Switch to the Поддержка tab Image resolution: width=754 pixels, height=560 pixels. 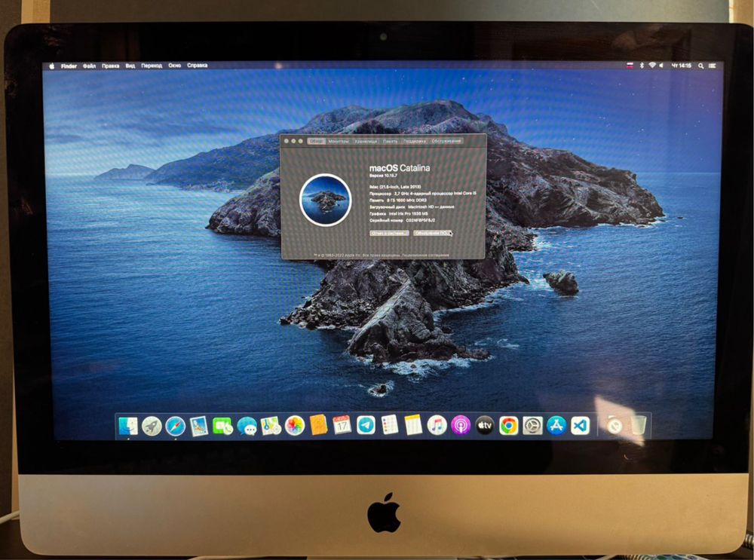(415, 142)
